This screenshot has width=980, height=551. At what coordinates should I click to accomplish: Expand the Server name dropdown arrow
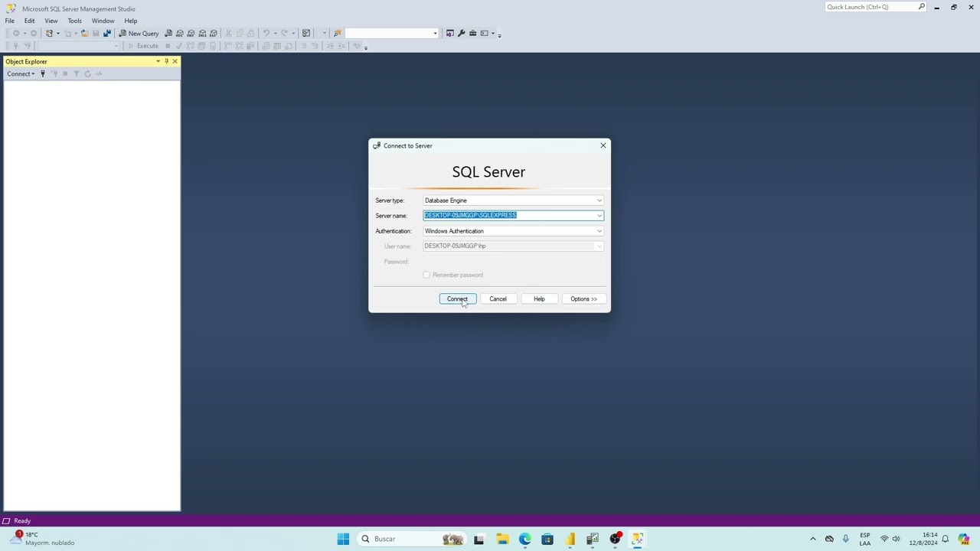pos(599,216)
